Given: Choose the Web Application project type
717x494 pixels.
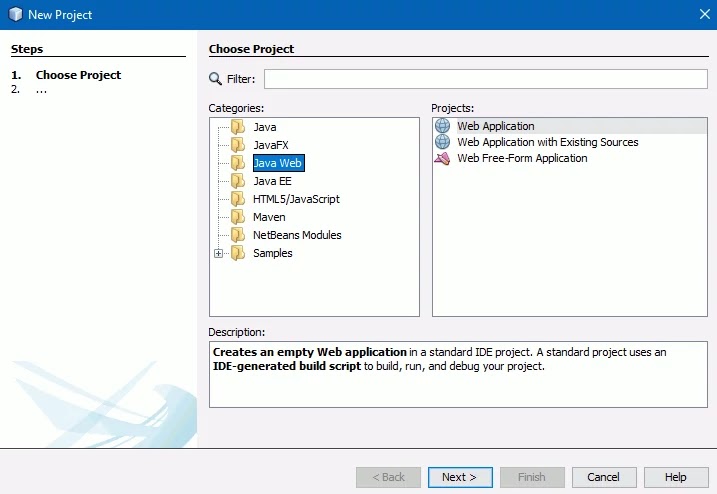Looking at the screenshot, I should click(x=570, y=126).
